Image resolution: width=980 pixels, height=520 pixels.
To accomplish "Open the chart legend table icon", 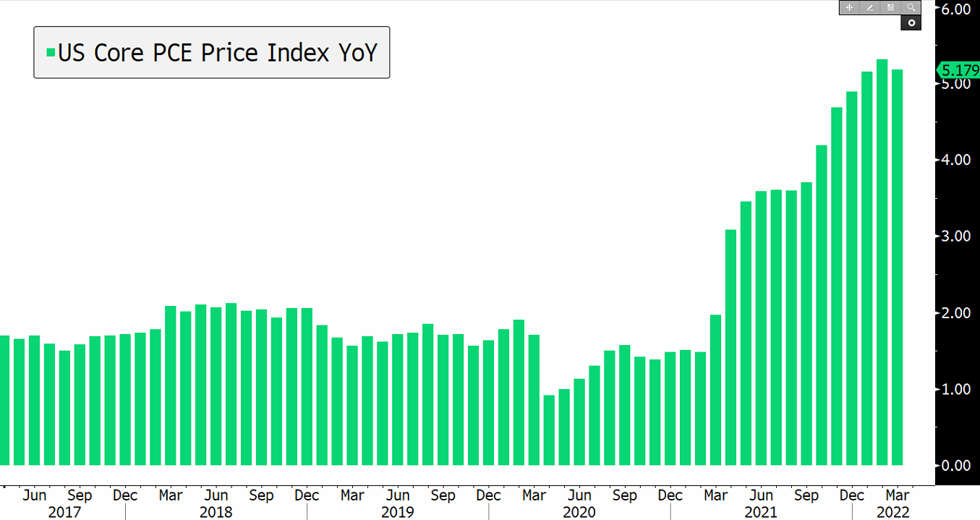I will (x=891, y=7).
